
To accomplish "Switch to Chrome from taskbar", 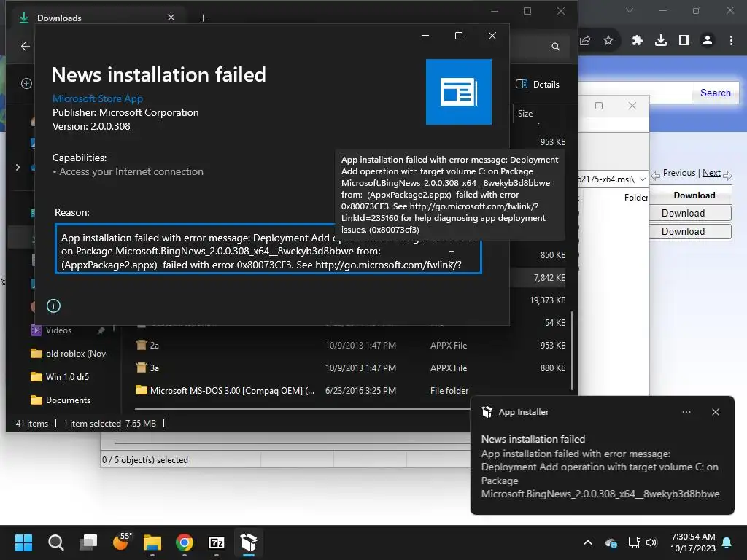I will 185,542.
